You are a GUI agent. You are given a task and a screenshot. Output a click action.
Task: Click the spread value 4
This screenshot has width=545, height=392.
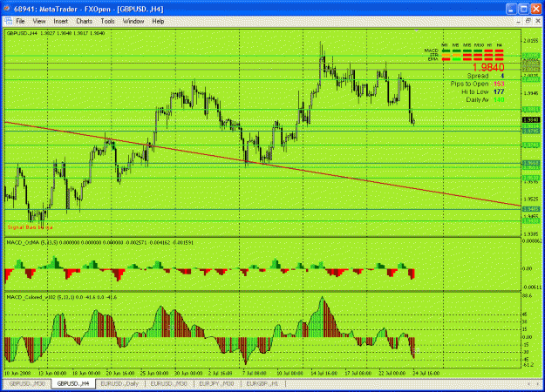pyautogui.click(x=502, y=76)
